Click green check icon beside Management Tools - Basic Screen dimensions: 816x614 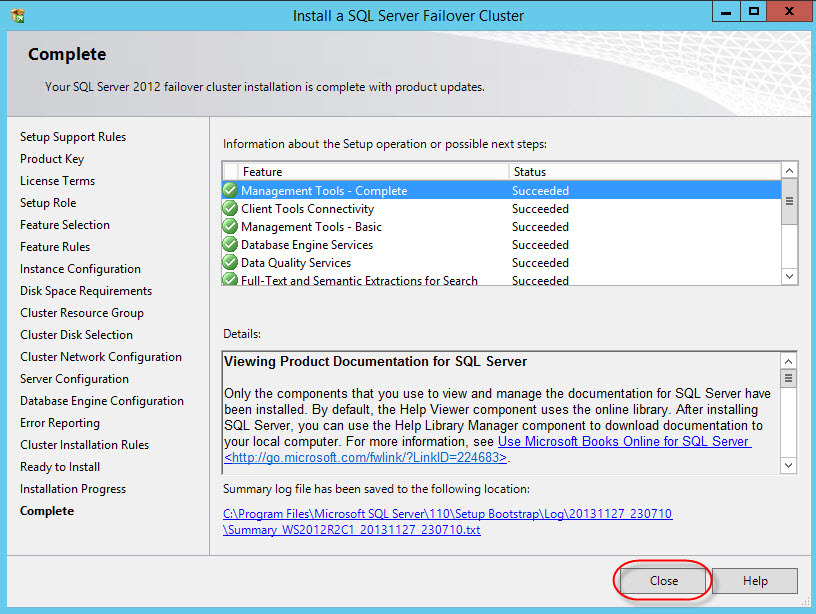230,227
